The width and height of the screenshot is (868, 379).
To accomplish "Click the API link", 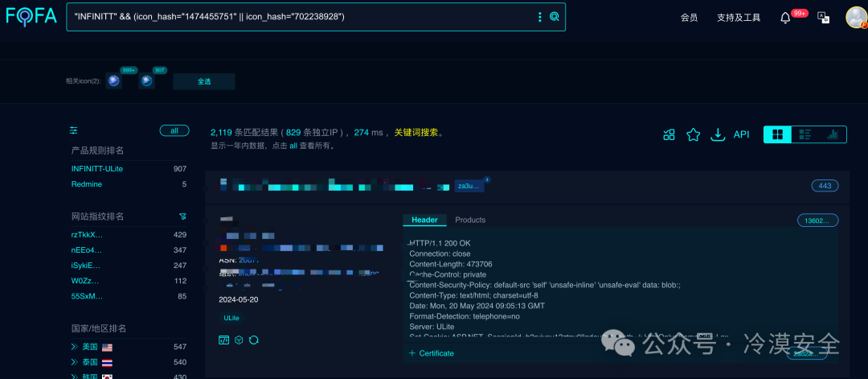I will tap(741, 134).
